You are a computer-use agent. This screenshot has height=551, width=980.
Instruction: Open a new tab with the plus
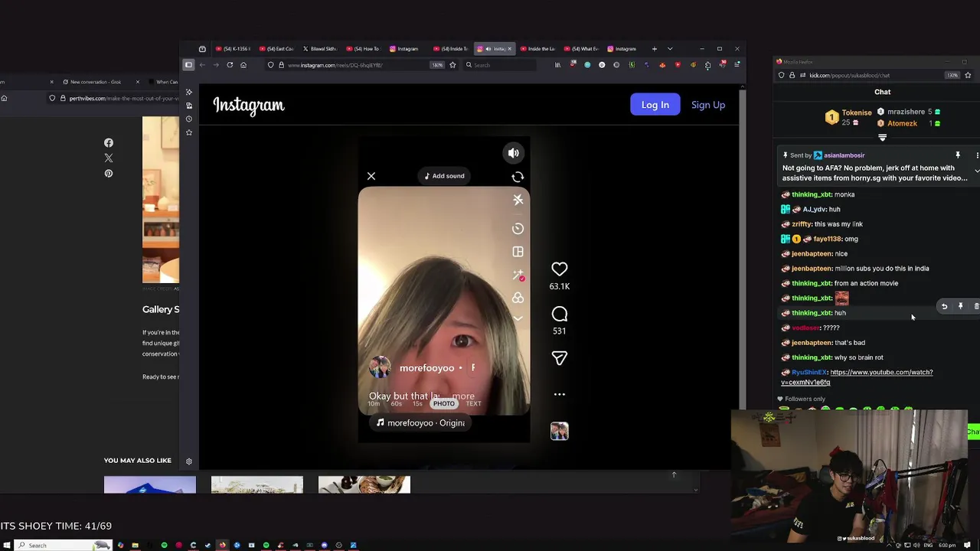(x=654, y=49)
